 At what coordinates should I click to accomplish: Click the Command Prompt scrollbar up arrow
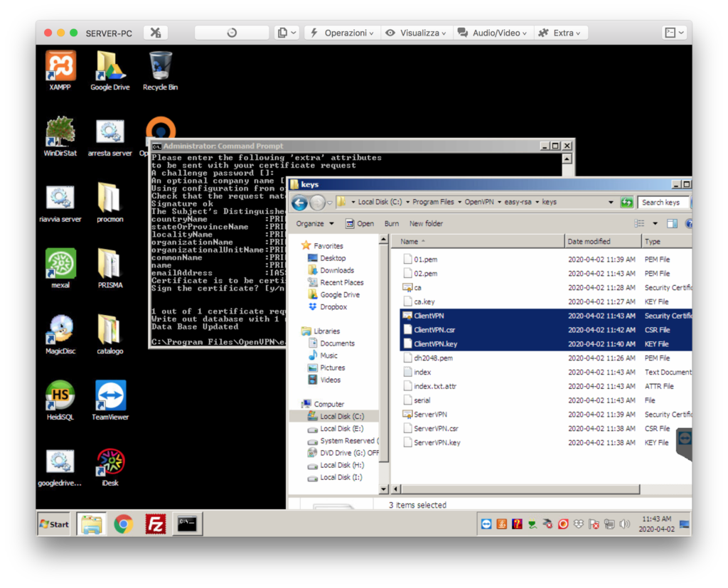tap(567, 159)
